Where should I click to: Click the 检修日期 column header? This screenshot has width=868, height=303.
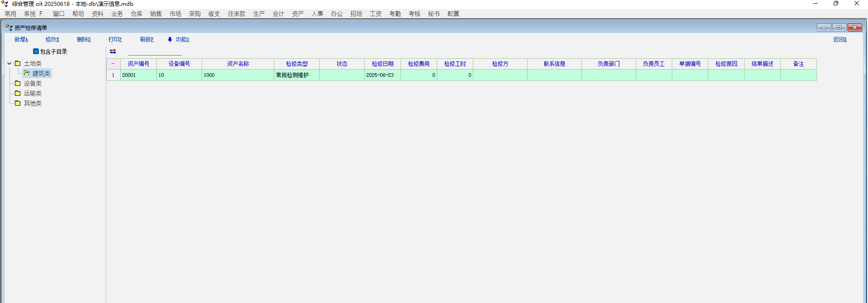click(382, 64)
